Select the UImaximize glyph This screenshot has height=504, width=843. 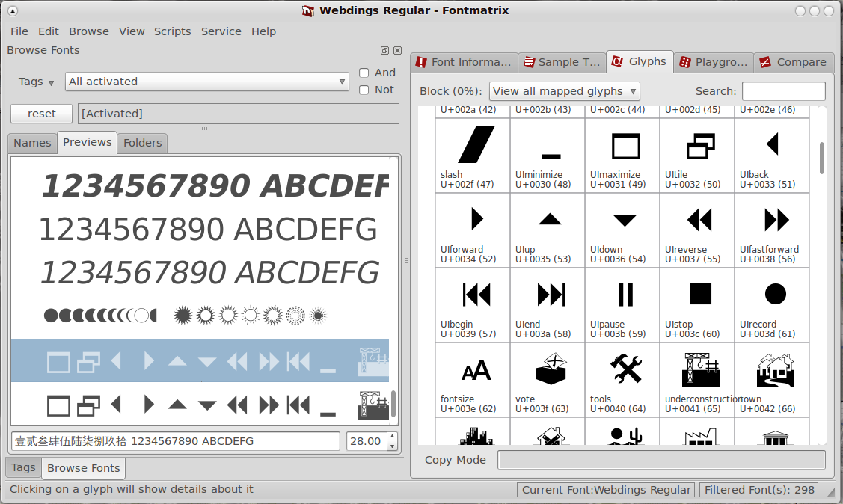[622, 156]
